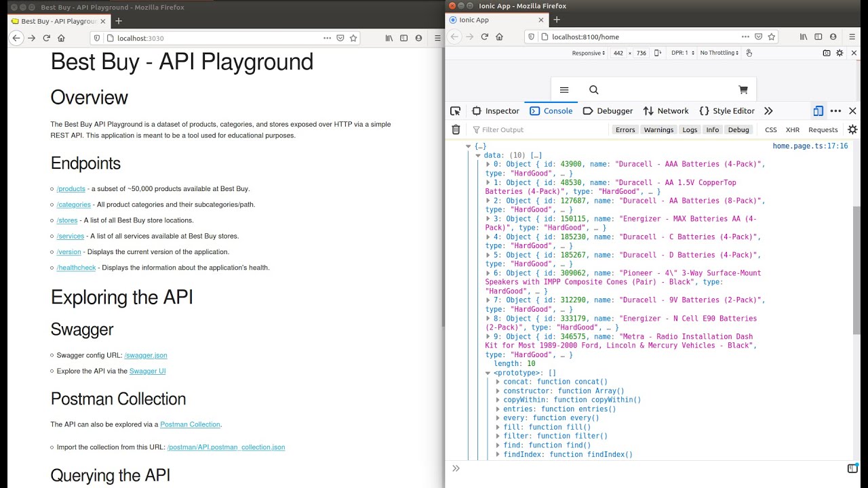Toggle the Warnings console filter
The width and height of the screenshot is (868, 488).
click(658, 129)
